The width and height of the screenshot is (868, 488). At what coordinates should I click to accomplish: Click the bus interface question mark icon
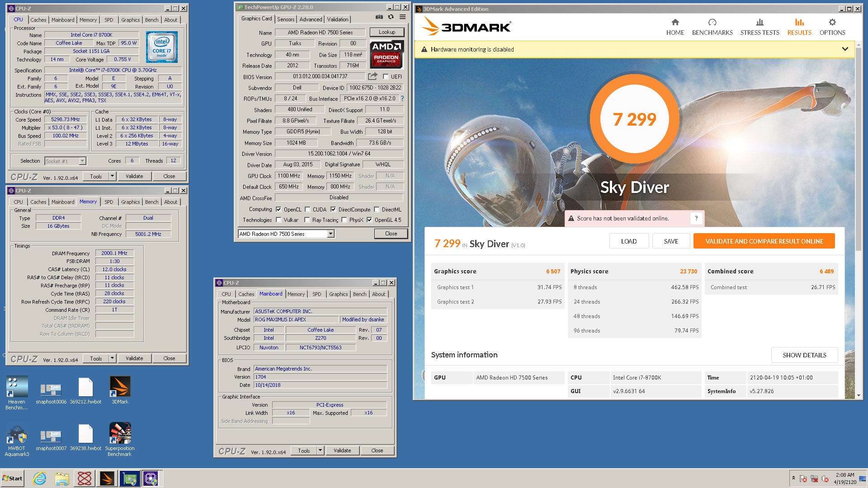(x=402, y=99)
